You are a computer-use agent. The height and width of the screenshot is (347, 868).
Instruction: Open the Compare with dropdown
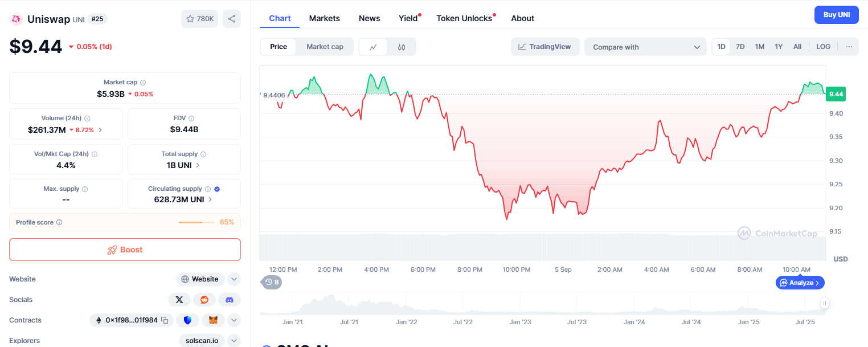click(x=645, y=47)
